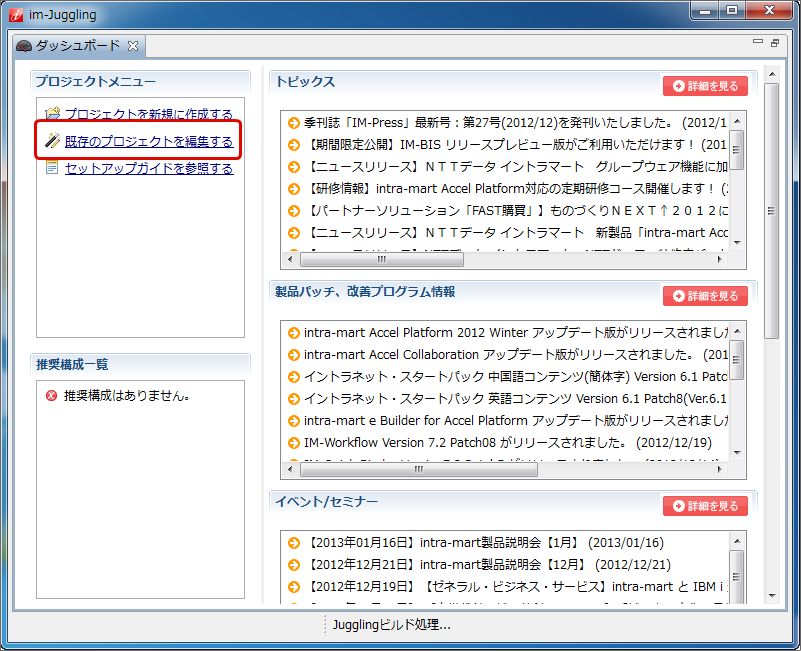Click scroll-left arrow of トピックス list

[290, 260]
